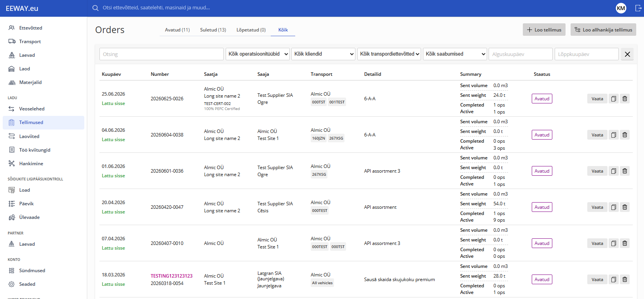Viewport: 644px width, 299px height.
Task: Copy order 20260601-0036
Action: (x=614, y=171)
